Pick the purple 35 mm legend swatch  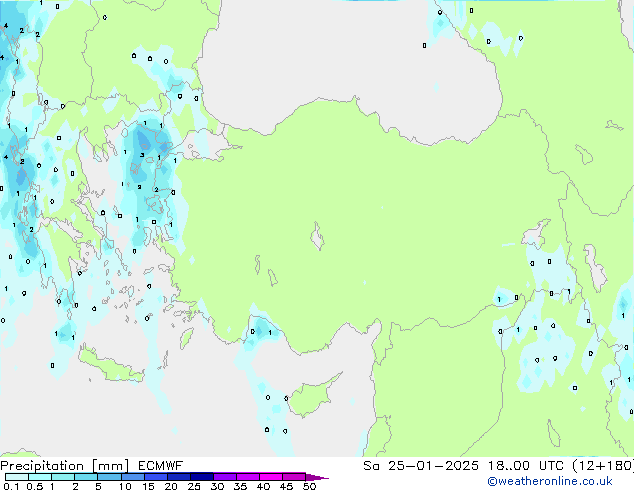pos(249,477)
